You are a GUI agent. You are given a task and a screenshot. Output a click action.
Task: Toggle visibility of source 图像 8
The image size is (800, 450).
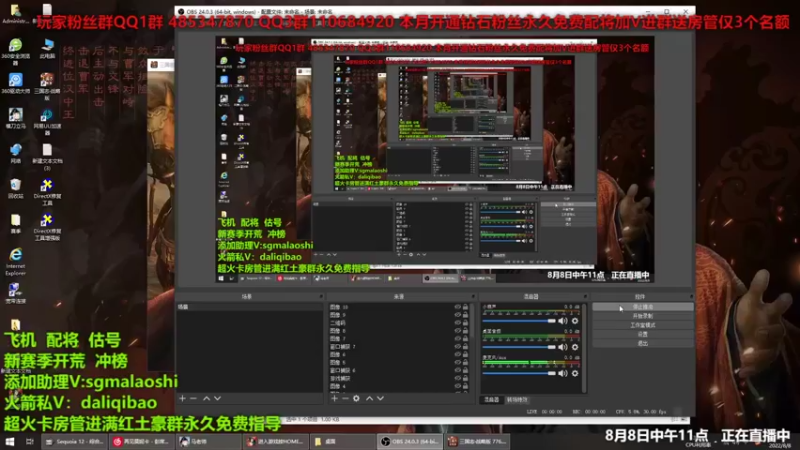click(457, 331)
